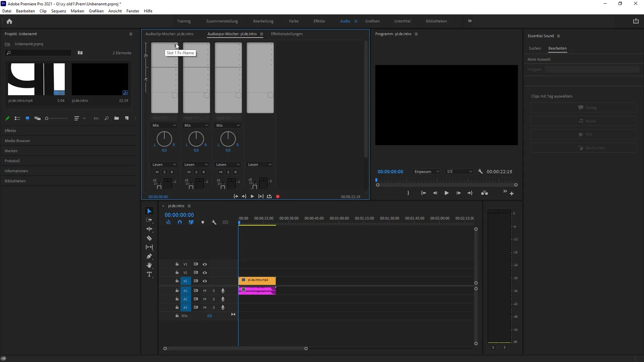This screenshot has width=644, height=362.
Task: Open the Einpassen zoom level dropdown
Action: pos(426,172)
